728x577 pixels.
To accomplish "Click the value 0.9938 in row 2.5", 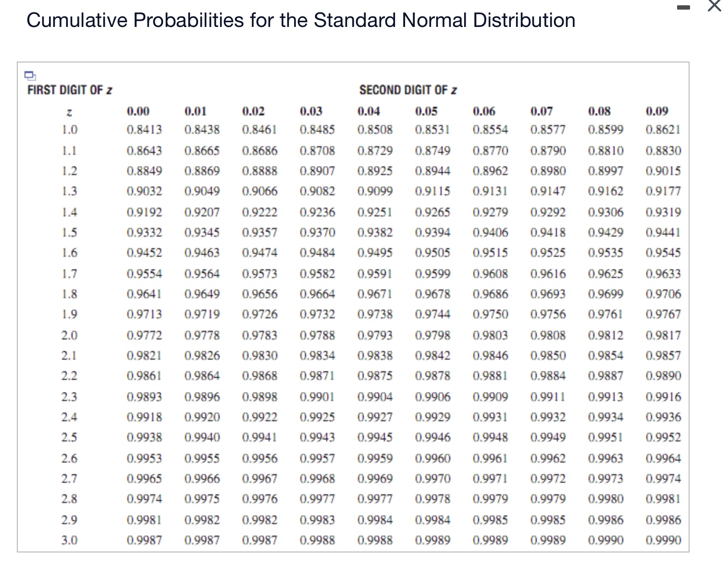I will coord(144,437).
